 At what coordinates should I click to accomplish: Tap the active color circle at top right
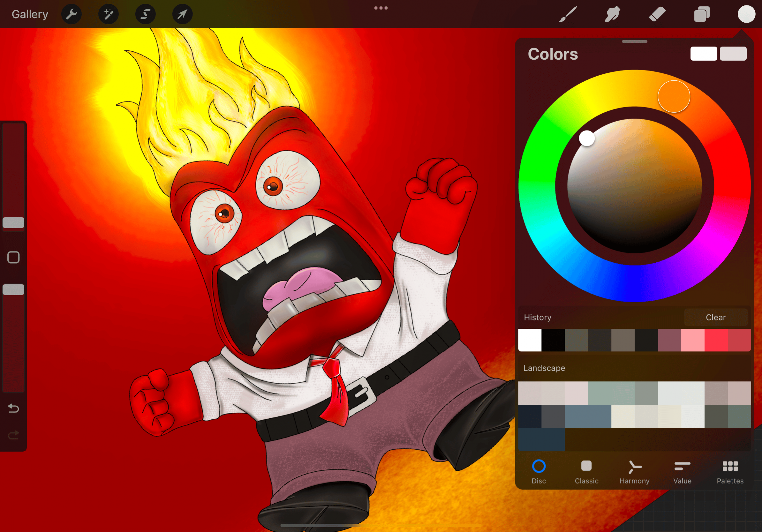pos(746,14)
